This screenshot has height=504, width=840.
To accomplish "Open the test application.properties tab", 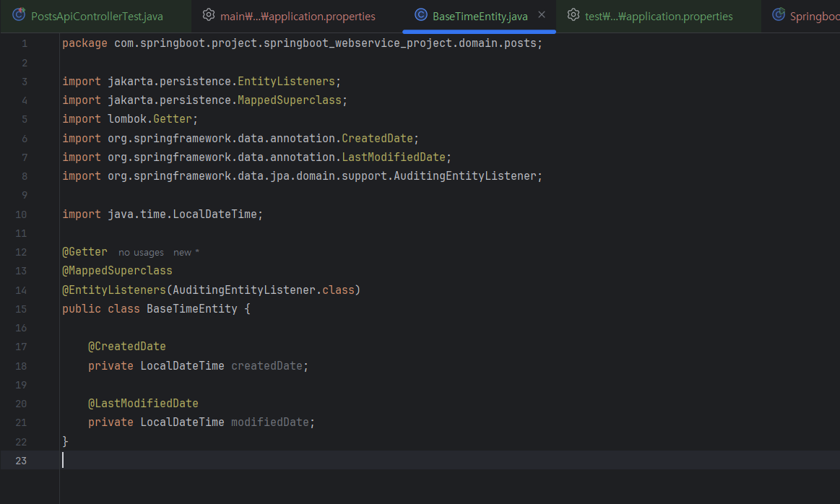I will (x=659, y=16).
